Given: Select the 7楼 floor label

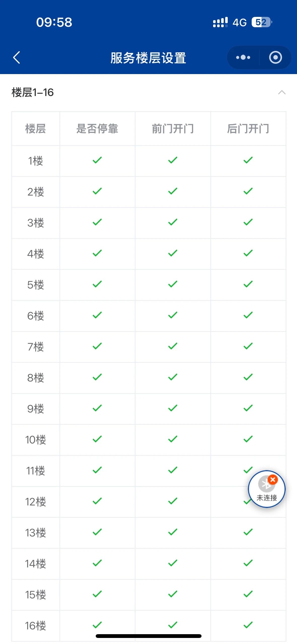Looking at the screenshot, I should [36, 347].
